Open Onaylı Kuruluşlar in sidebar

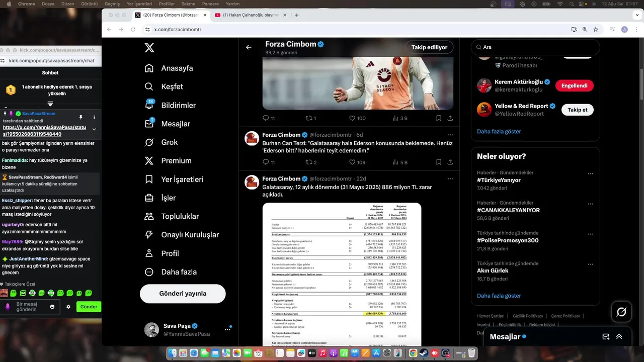(182, 235)
